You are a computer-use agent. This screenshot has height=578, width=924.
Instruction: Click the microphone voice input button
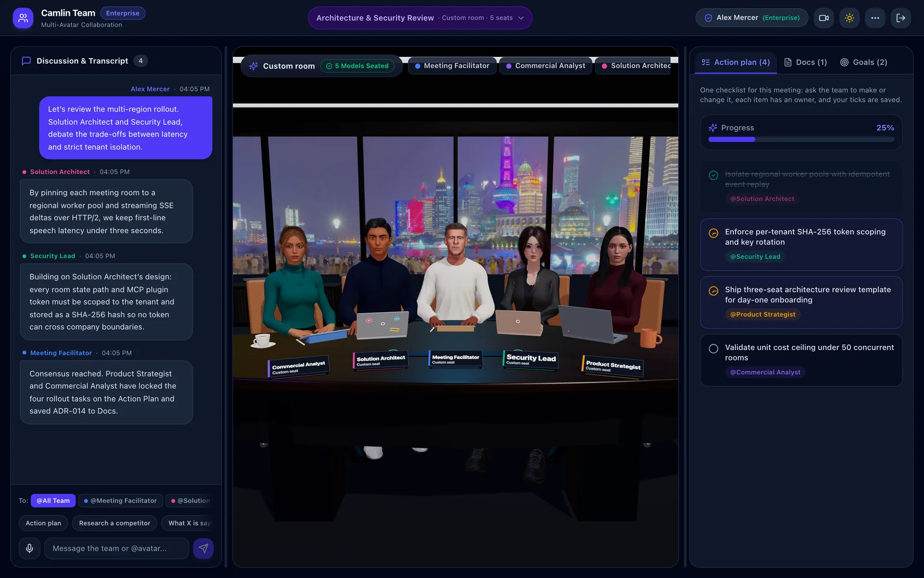29,548
